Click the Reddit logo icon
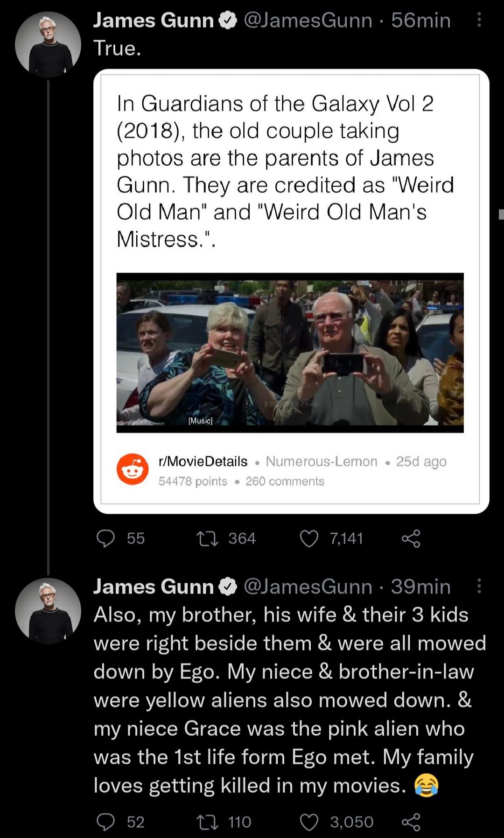The image size is (504, 838). click(133, 469)
